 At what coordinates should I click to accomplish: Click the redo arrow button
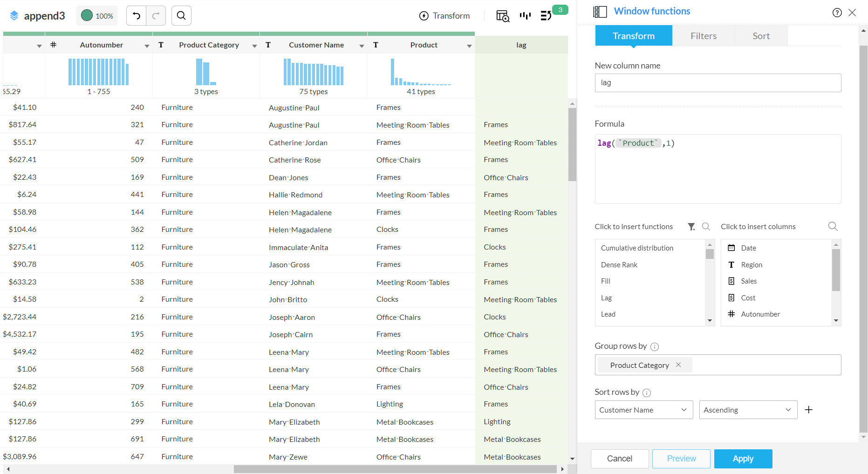[156, 16]
